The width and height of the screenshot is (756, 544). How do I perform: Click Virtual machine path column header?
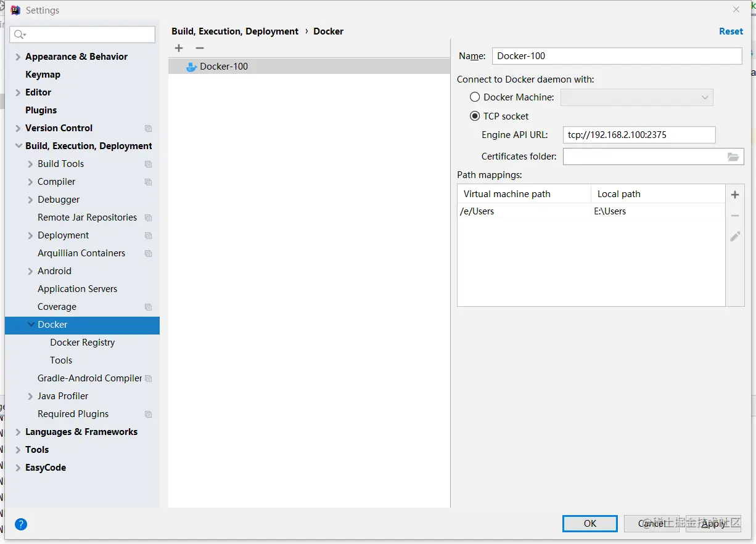[524, 194]
